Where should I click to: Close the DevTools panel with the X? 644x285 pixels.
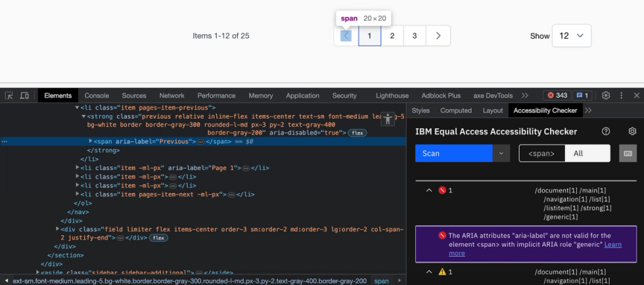tap(637, 95)
